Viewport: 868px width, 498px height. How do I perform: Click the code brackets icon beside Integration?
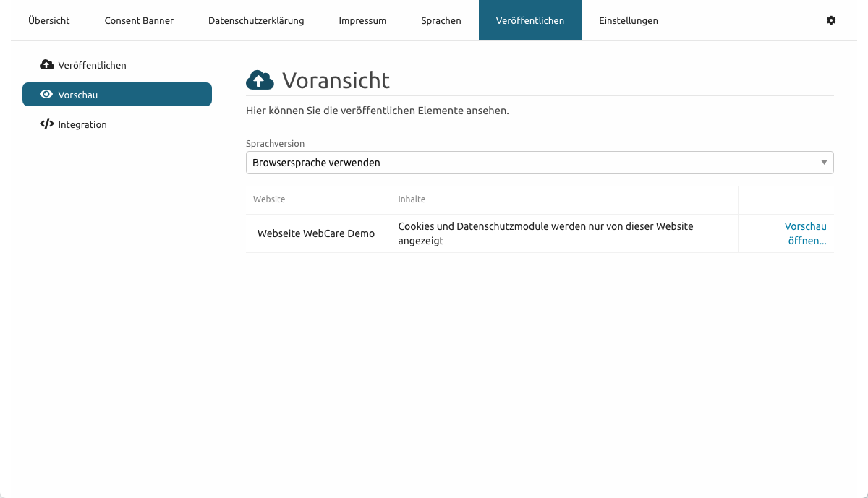[47, 124]
